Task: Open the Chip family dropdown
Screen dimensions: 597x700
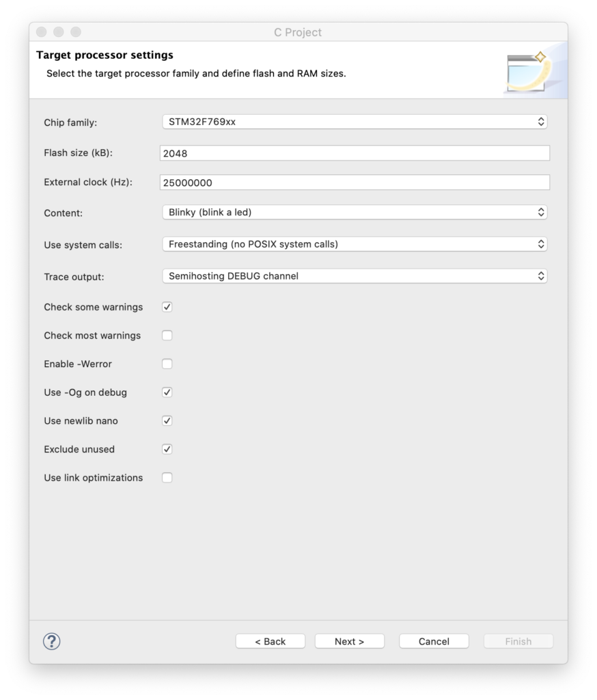Action: 355,122
